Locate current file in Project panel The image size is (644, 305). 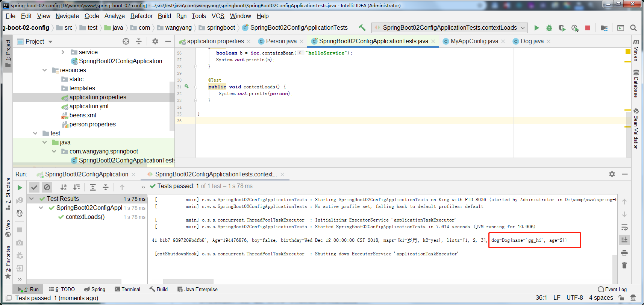point(126,41)
